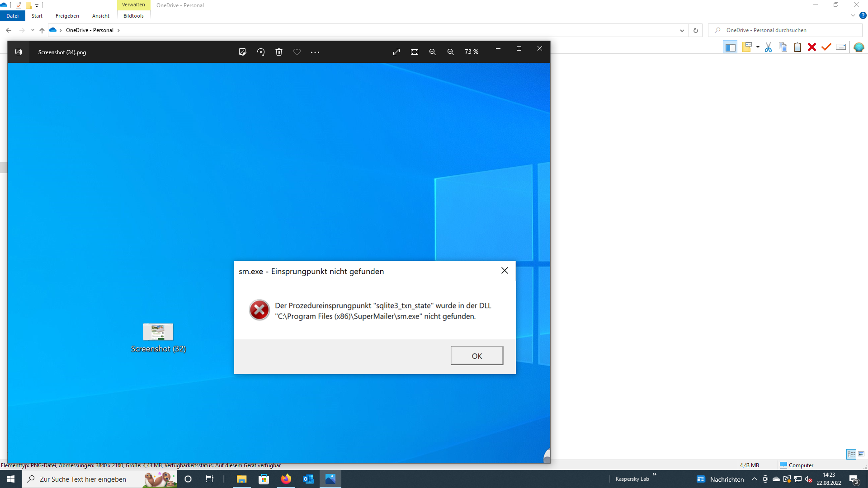868x488 pixels.
Task: Go back with Explorer back arrow
Action: click(x=9, y=30)
